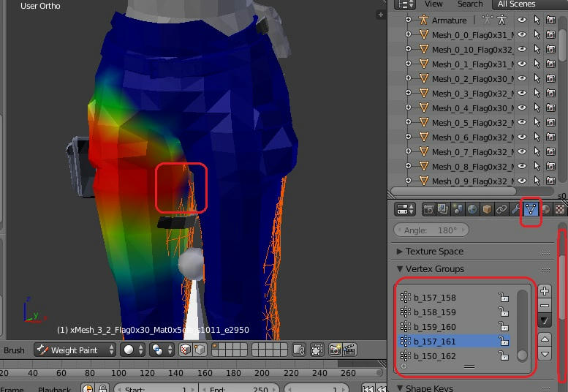Open the Object properties cube tab

coord(487,209)
